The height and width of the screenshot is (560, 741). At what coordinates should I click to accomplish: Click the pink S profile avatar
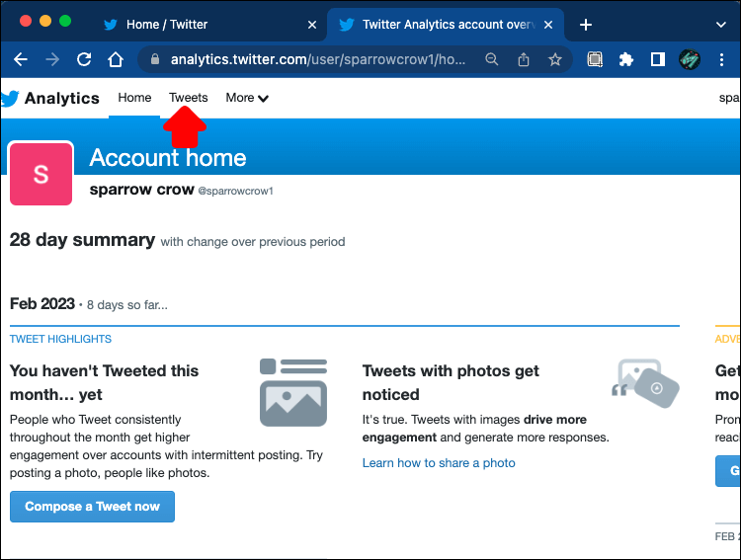tap(41, 174)
